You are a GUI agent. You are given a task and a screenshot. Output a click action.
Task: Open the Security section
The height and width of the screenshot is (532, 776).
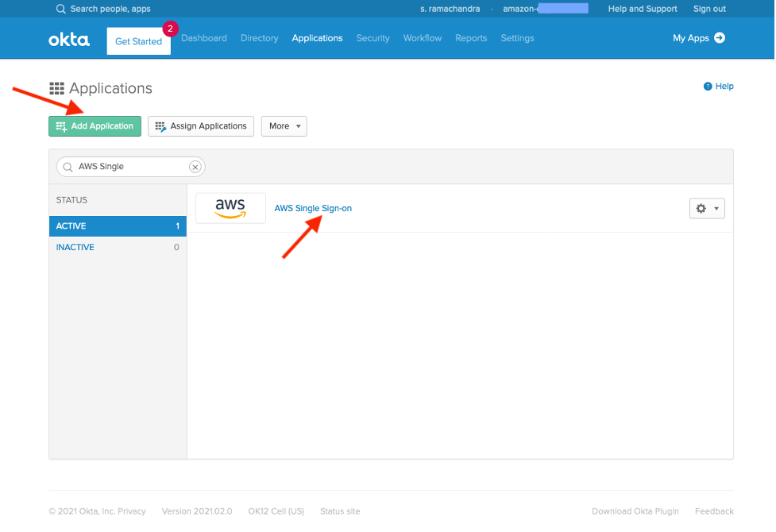(373, 37)
